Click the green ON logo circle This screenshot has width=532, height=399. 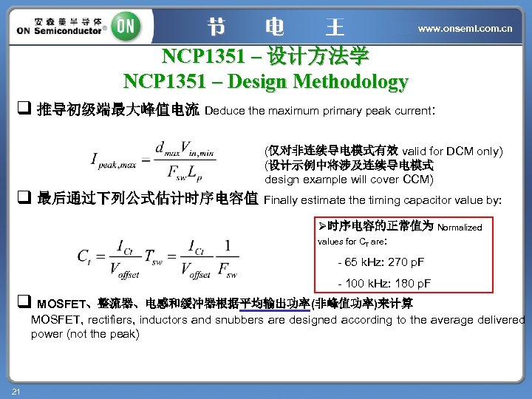point(126,26)
